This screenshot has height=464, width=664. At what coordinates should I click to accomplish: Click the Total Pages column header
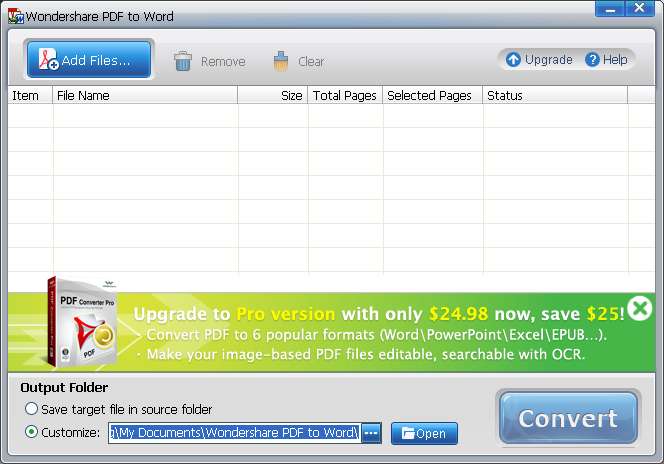(345, 95)
